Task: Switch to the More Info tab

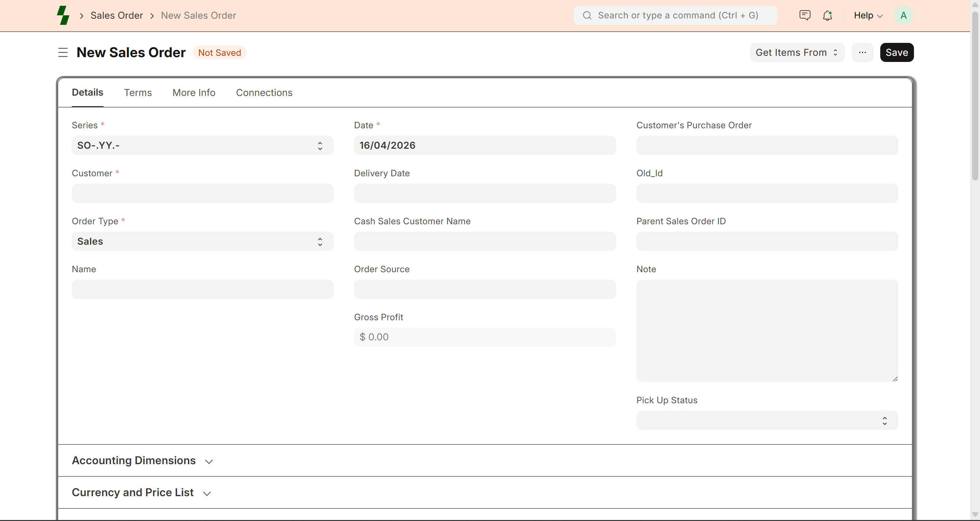Action: (194, 93)
